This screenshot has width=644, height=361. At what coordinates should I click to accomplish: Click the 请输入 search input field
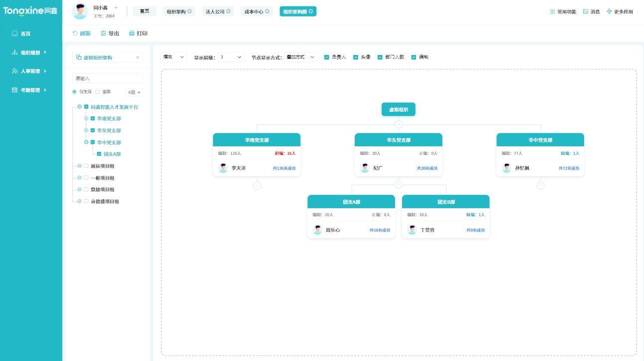pos(107,78)
